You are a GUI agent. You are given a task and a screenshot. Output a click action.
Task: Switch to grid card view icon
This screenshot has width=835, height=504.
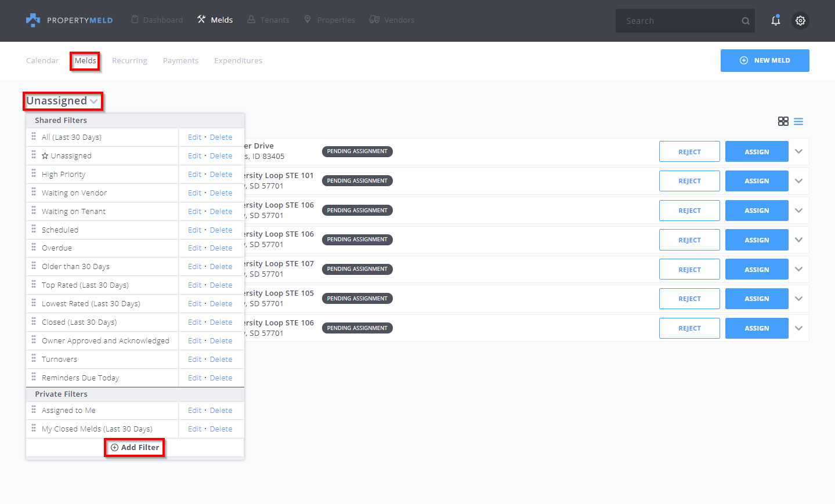783,121
